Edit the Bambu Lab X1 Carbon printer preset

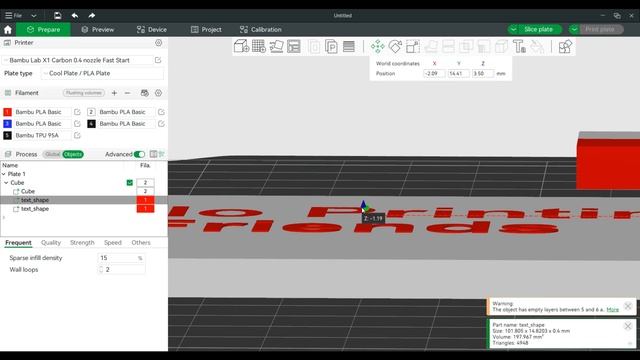click(x=158, y=60)
